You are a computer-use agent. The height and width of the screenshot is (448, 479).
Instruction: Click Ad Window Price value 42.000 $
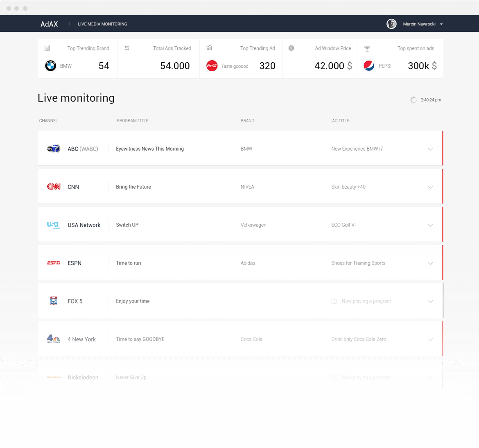pyautogui.click(x=333, y=66)
